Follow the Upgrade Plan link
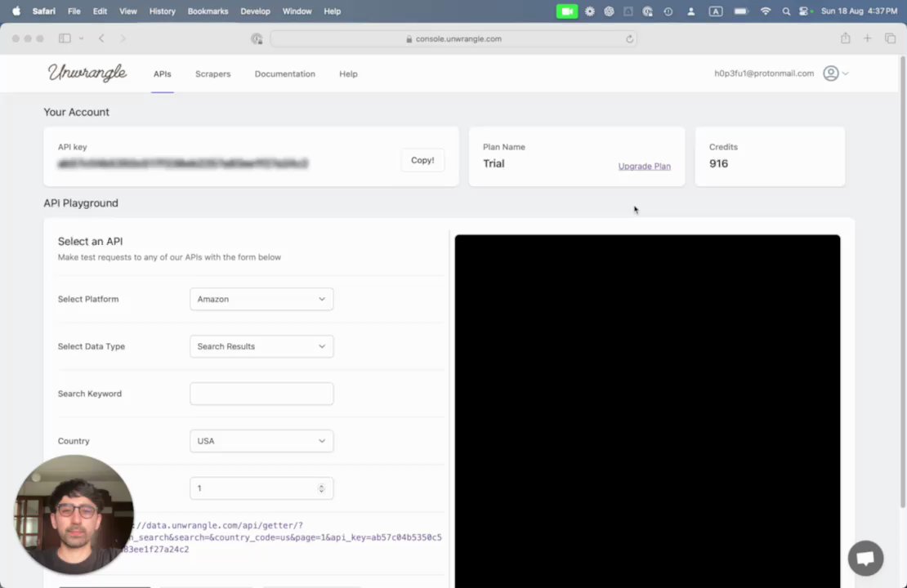 tap(644, 166)
